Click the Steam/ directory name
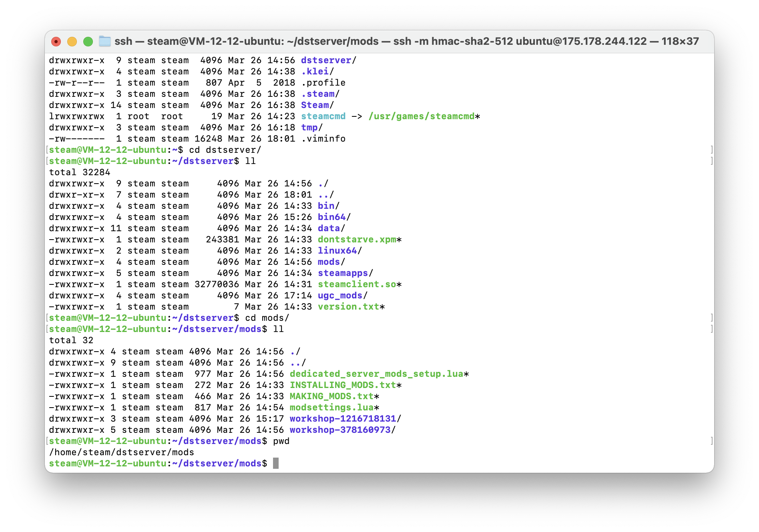759x532 pixels. (317, 105)
